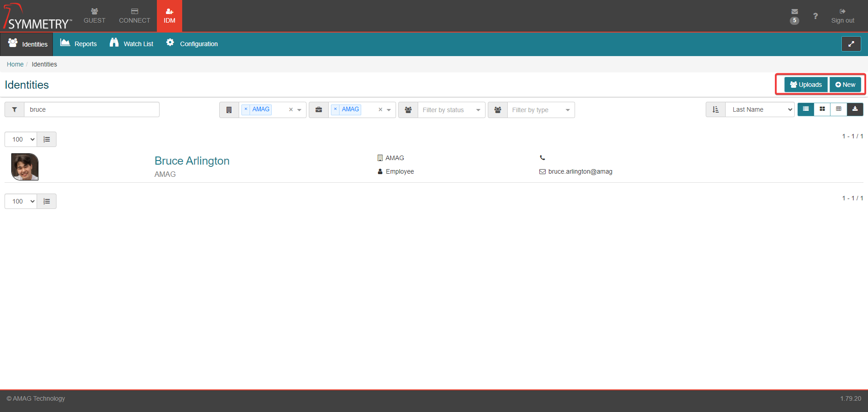
Task: Clear the building filter selection
Action: click(291, 109)
